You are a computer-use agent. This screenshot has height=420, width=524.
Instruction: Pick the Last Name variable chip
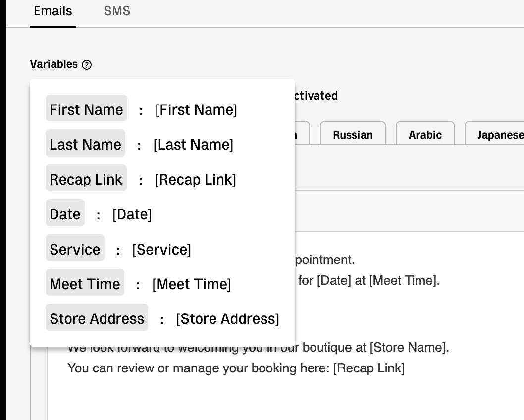[85, 144]
